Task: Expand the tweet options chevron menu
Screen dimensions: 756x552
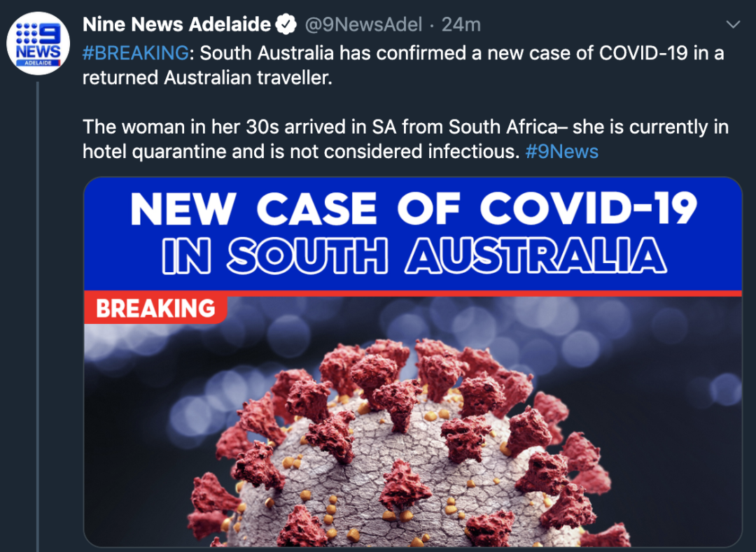Action: pyautogui.click(x=733, y=24)
